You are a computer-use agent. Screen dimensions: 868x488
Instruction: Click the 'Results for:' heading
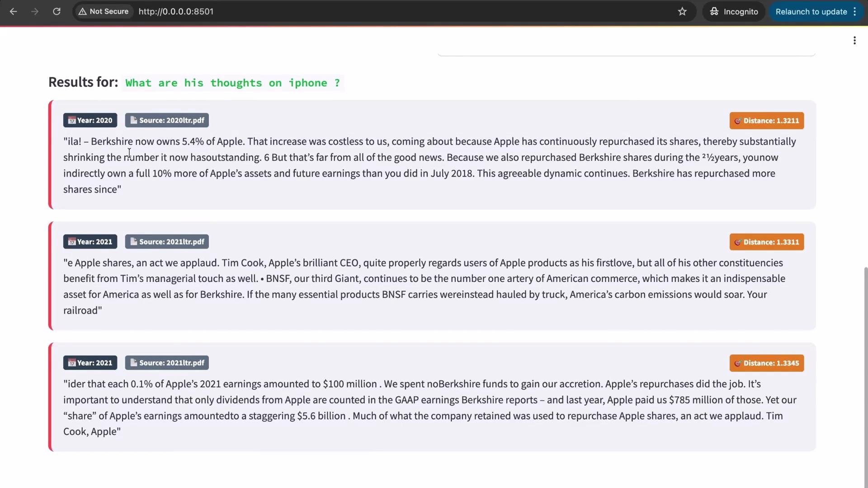tap(83, 82)
